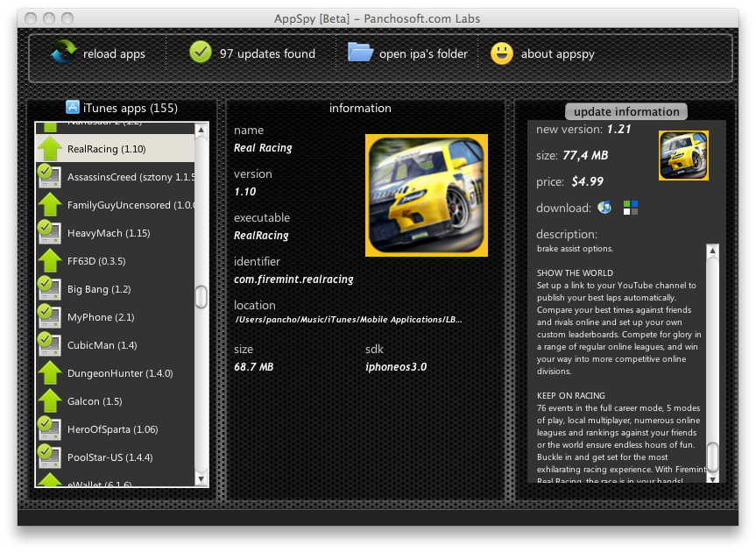Click the green update arrow beside RealRacing
The width and height of the screenshot is (756, 552).
click(50, 148)
